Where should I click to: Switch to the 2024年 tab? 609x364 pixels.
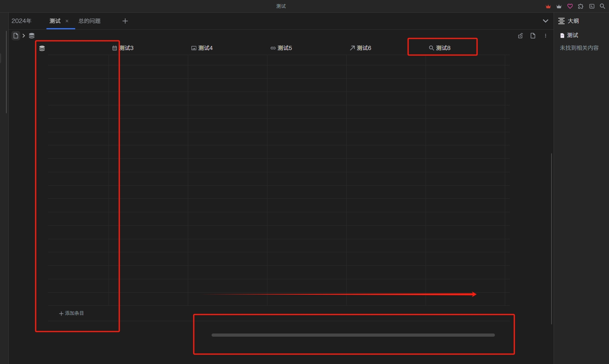point(21,21)
